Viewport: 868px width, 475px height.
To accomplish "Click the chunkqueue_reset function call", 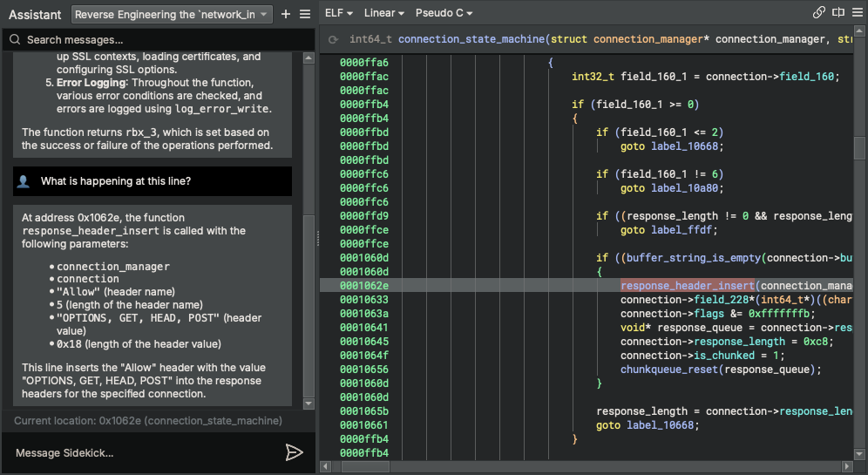I will tap(668, 370).
